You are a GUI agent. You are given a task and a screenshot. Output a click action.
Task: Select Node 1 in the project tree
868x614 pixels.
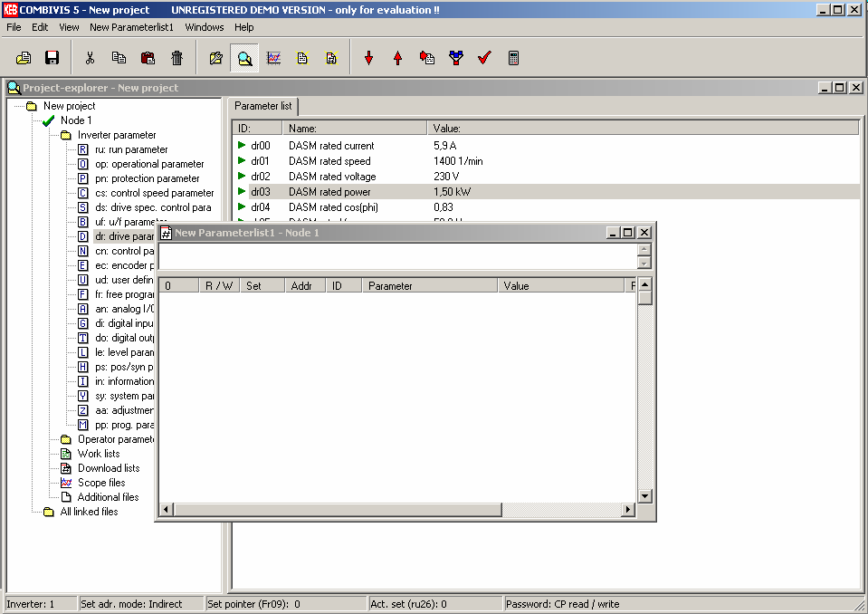tap(76, 120)
